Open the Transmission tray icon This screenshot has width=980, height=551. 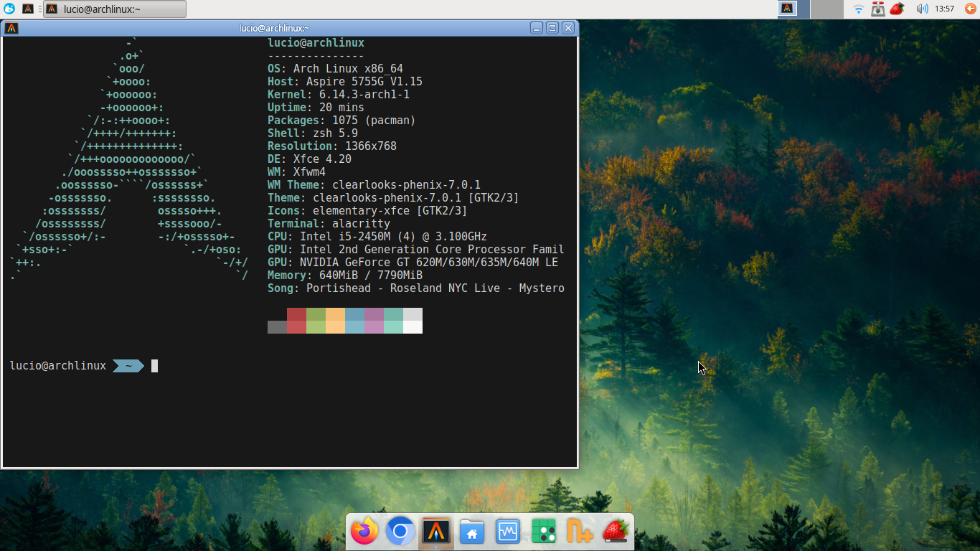point(878,9)
